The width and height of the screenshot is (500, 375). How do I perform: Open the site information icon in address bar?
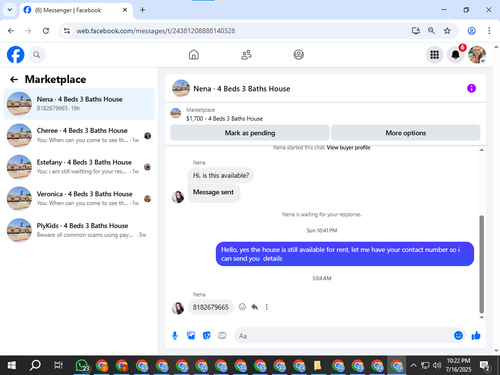tap(67, 31)
